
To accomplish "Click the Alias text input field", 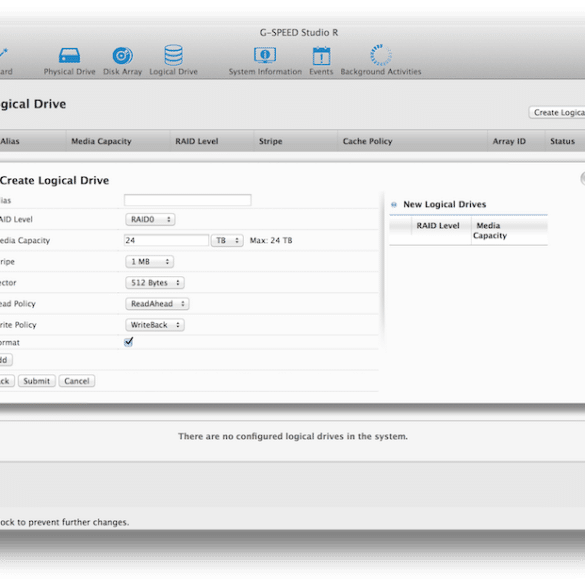I will (x=188, y=200).
